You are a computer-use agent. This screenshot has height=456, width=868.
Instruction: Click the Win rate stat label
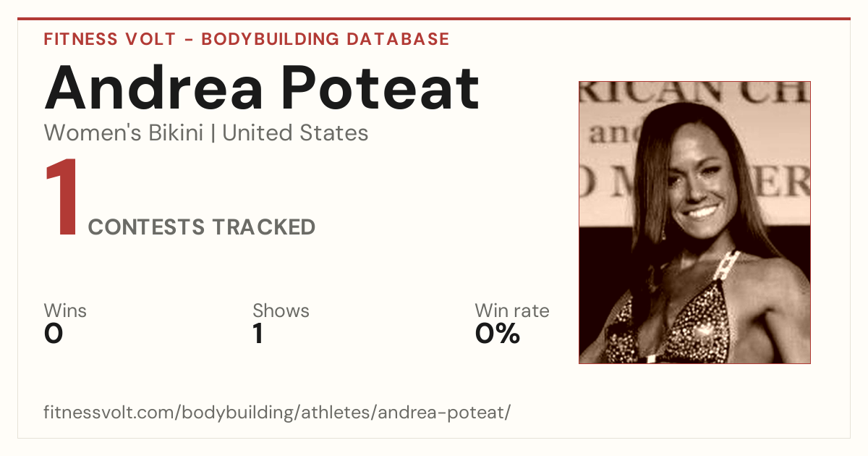(512, 311)
